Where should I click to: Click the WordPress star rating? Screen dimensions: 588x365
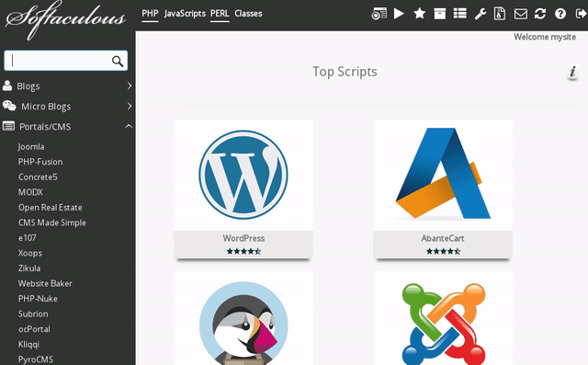click(243, 251)
